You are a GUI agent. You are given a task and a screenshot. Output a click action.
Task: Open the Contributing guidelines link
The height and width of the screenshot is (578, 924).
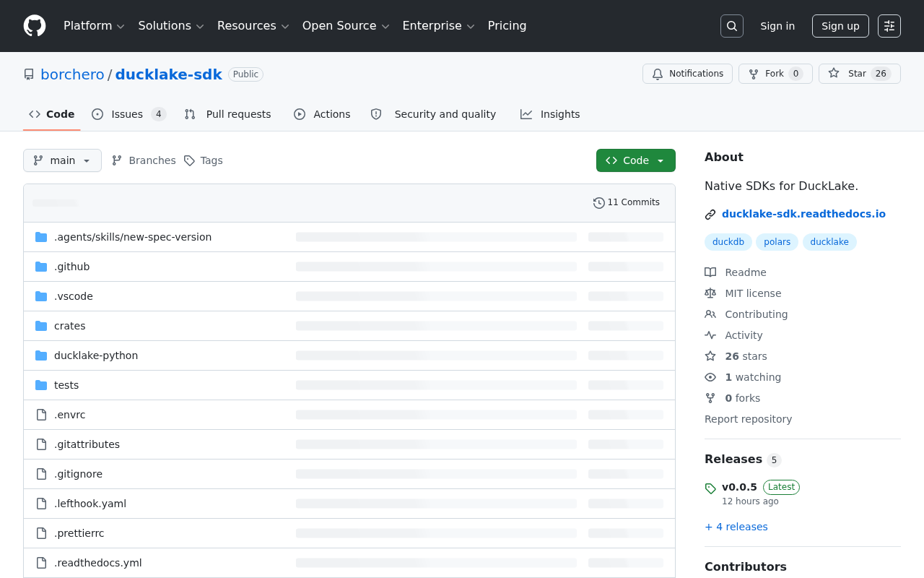(757, 314)
